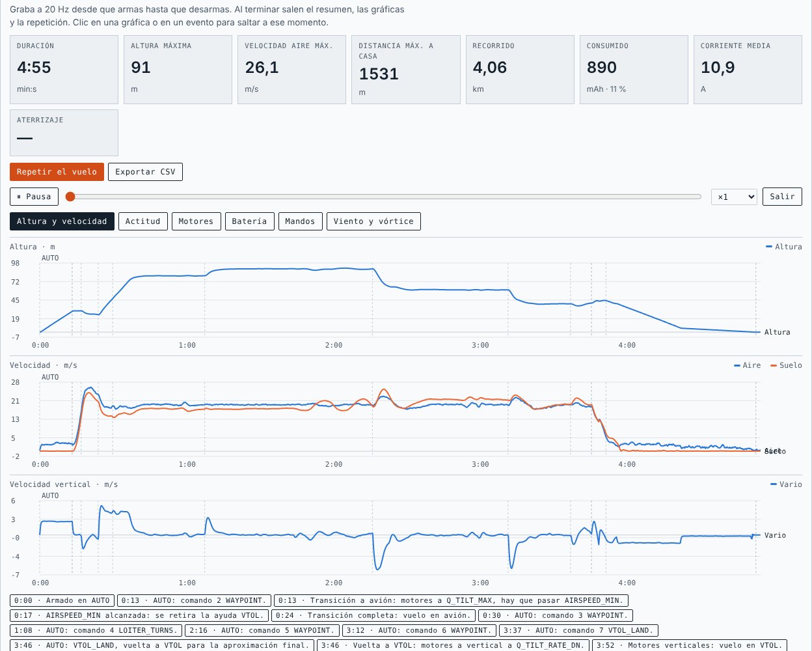Click the Consumido 890 mAh card
Image resolution: width=812 pixels, height=651 pixels.
[634, 70]
